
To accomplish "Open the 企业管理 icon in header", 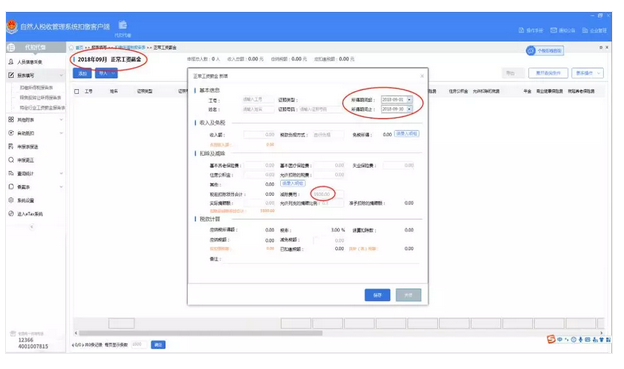I will click(x=585, y=30).
